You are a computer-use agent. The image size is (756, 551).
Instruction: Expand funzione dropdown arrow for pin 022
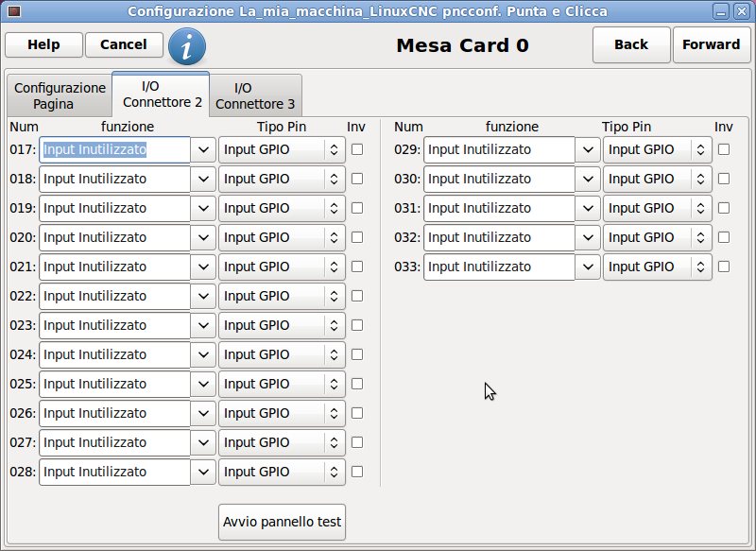tap(203, 297)
